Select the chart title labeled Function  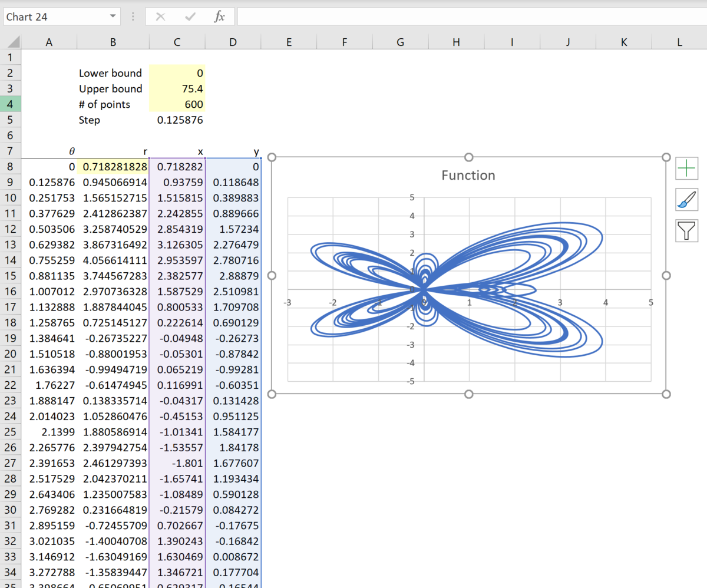pos(468,175)
